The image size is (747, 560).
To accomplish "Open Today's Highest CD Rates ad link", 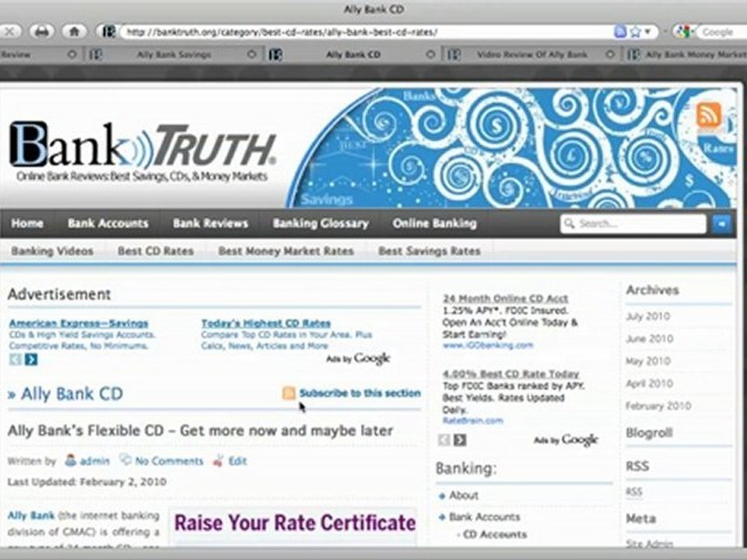I will [x=266, y=324].
